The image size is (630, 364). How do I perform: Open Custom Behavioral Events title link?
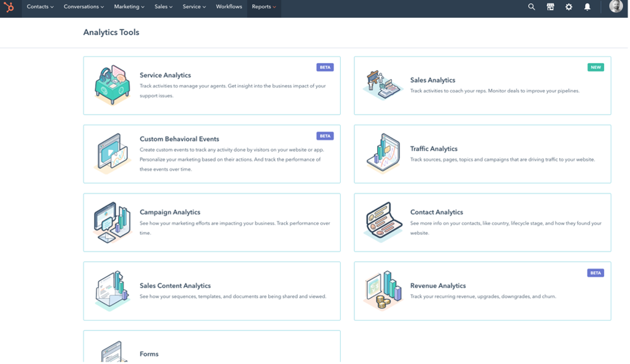pyautogui.click(x=179, y=139)
